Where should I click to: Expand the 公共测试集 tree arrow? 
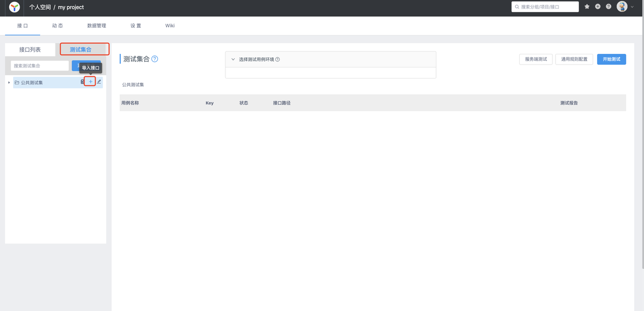9,82
